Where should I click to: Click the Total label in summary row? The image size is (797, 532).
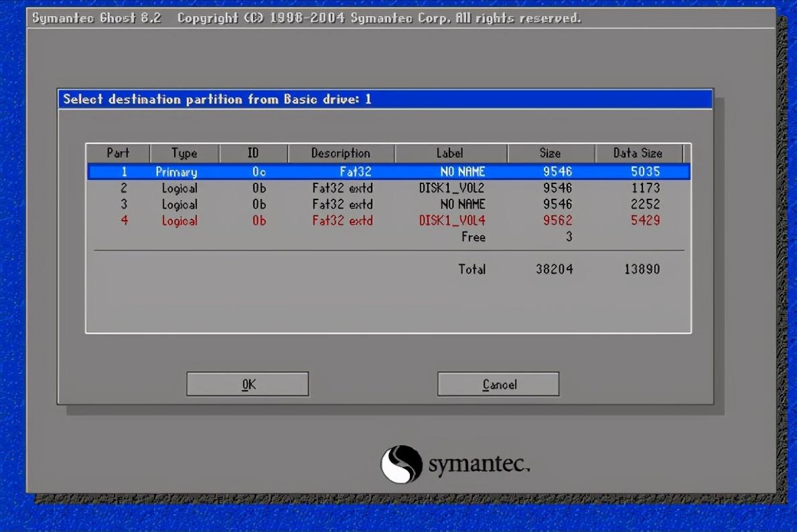[x=472, y=269]
